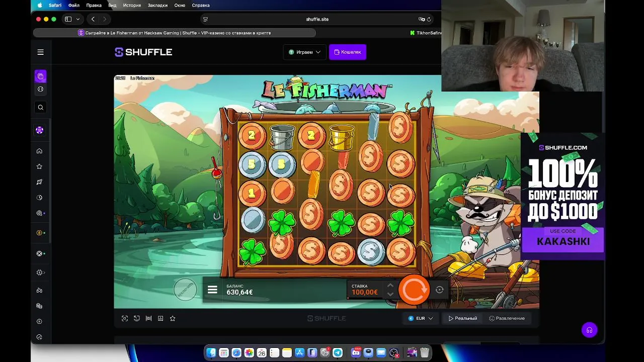Click the Safari sidebar toggle button
This screenshot has height=362, width=644.
point(68,19)
